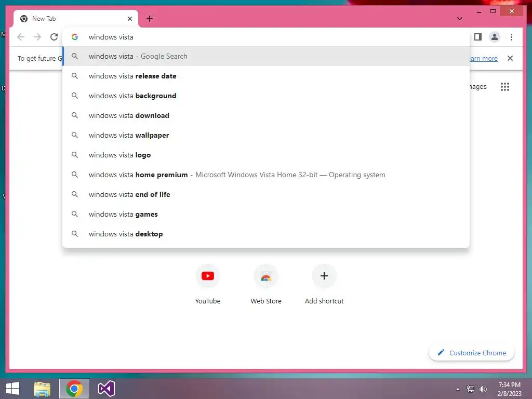Click the Add shortcut button

(324, 284)
